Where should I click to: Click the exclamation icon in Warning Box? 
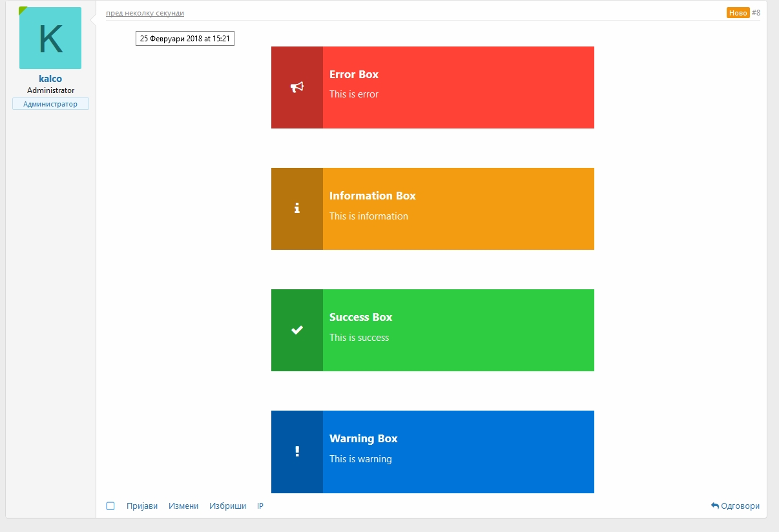point(297,451)
